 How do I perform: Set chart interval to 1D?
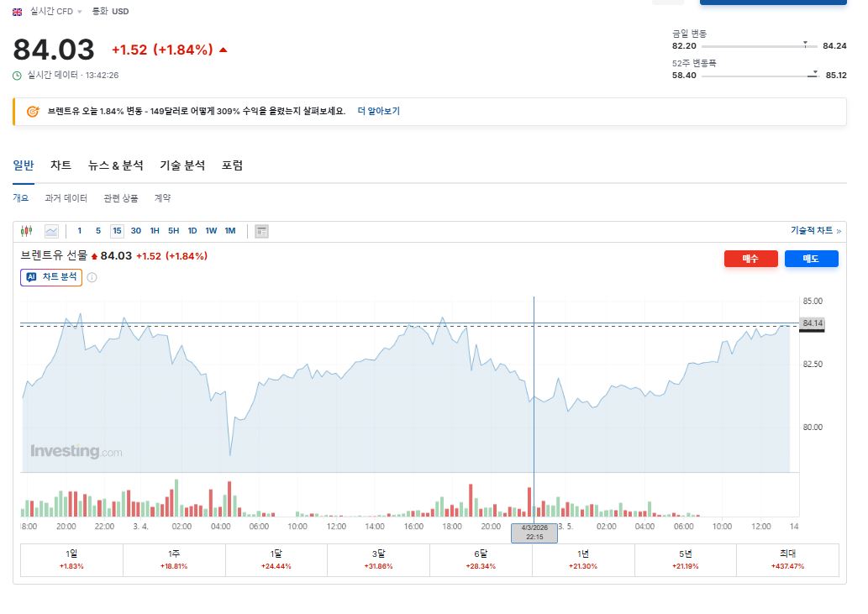pyautogui.click(x=192, y=231)
